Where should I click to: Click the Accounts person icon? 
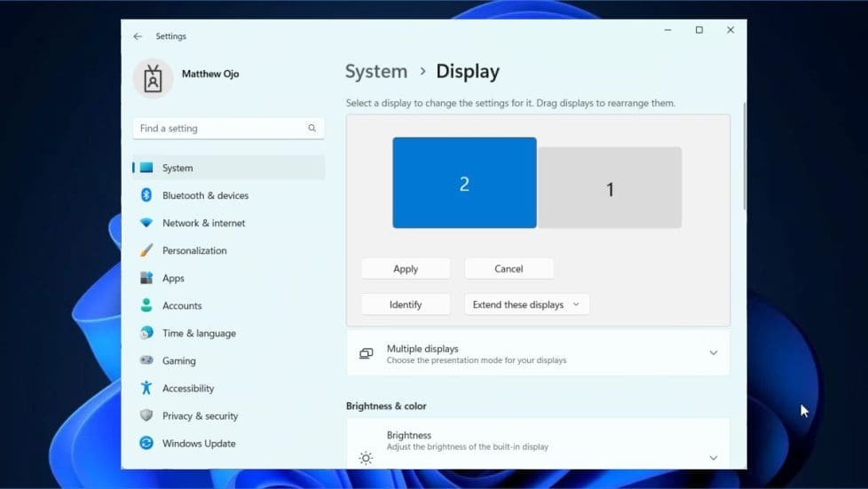[146, 305]
